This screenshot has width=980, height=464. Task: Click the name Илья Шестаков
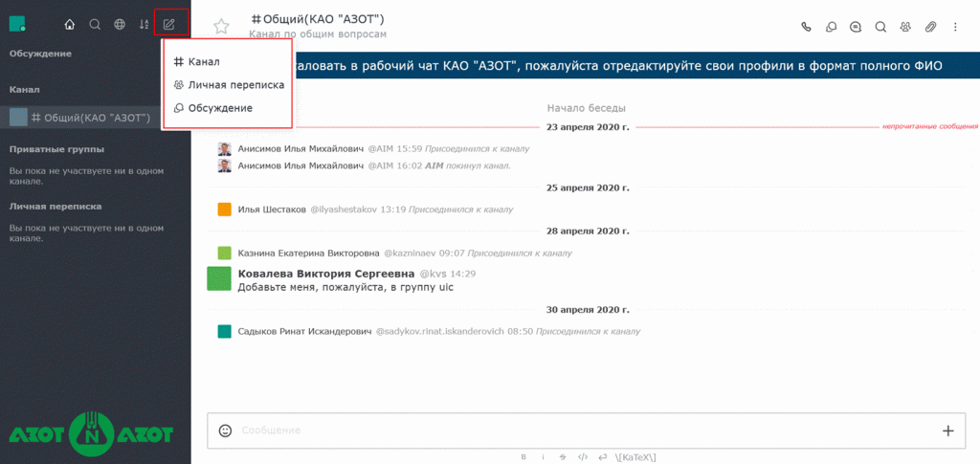[272, 210]
